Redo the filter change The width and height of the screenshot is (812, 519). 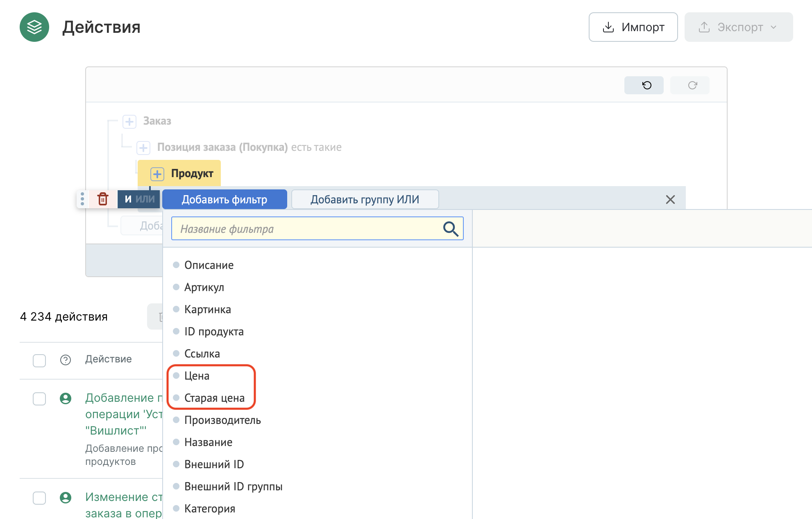[x=690, y=85]
